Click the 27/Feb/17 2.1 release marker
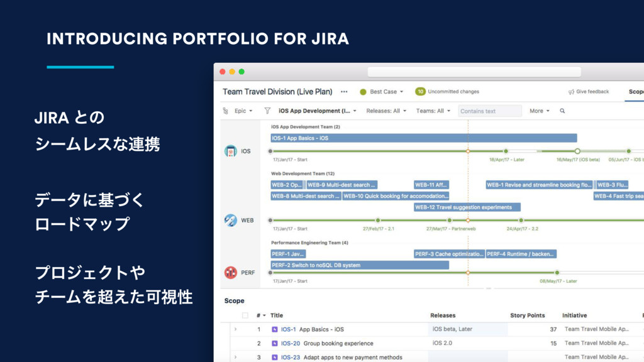This screenshot has width=644, height=362. pyautogui.click(x=378, y=221)
